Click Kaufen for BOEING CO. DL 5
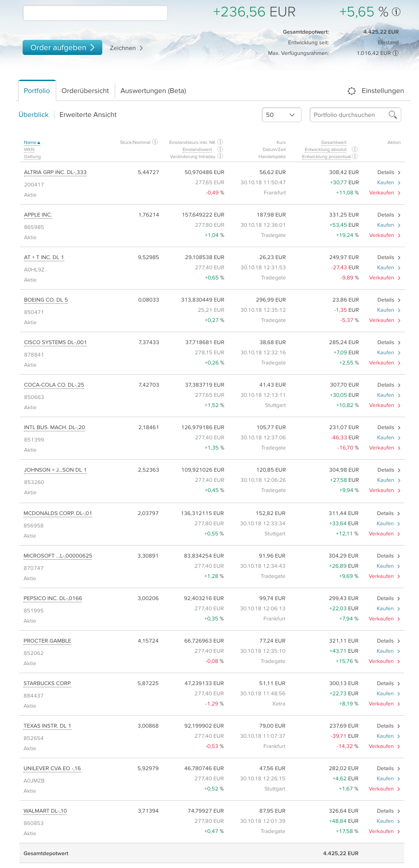 point(385,310)
